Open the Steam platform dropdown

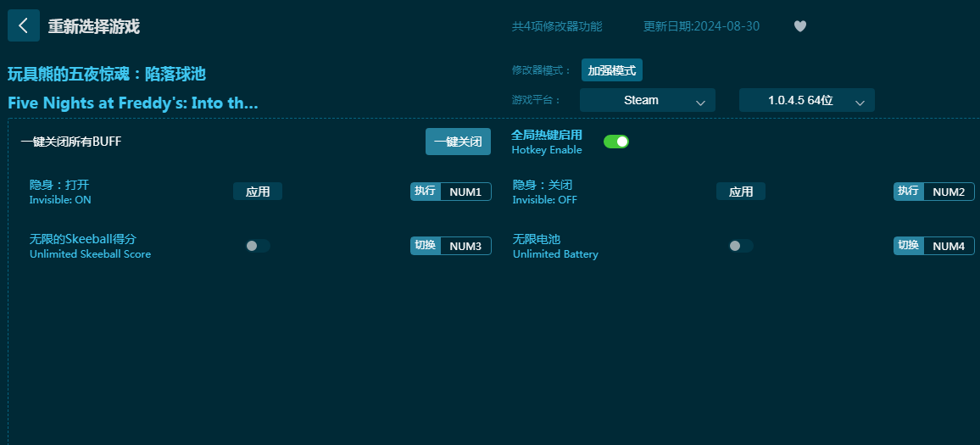tap(648, 100)
